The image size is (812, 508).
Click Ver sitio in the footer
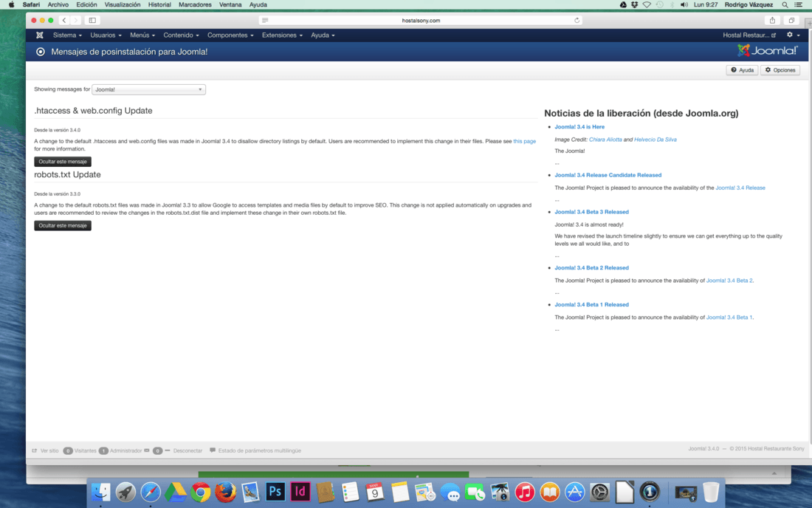[x=46, y=450]
